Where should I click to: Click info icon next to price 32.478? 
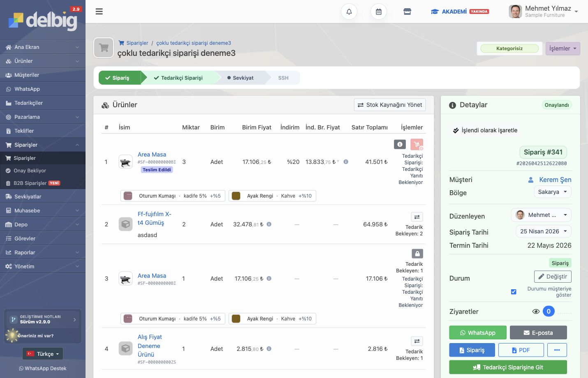(269, 224)
